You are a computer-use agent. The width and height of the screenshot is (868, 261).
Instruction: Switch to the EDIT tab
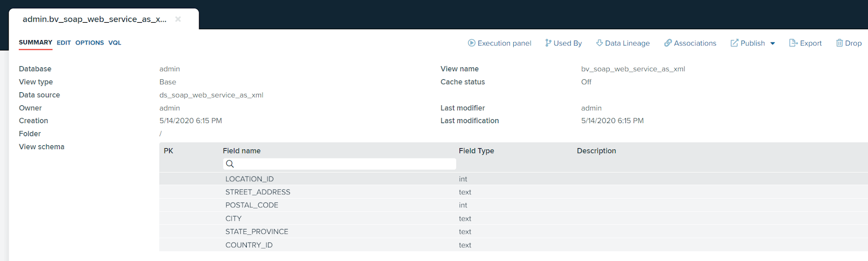[x=64, y=43]
